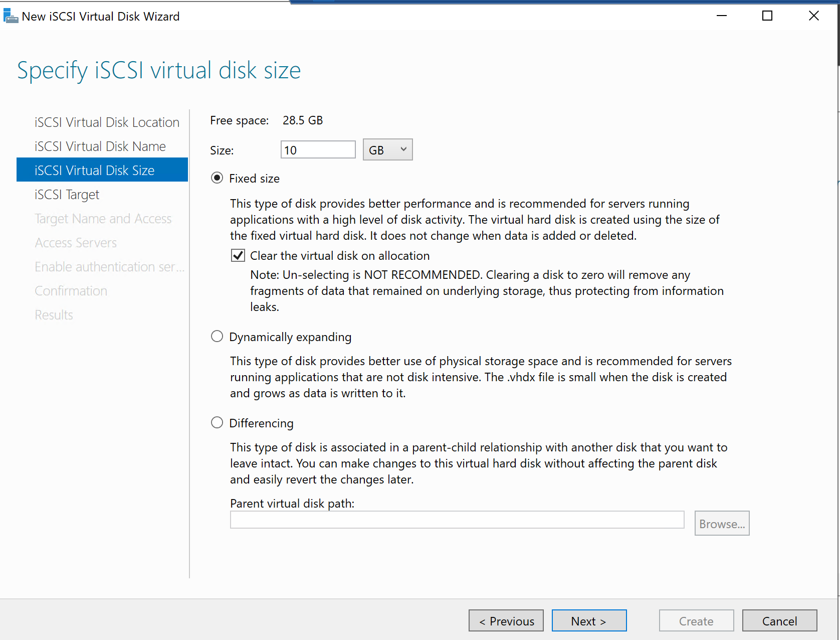
Task: Select the Fixed size radio button
Action: point(217,178)
